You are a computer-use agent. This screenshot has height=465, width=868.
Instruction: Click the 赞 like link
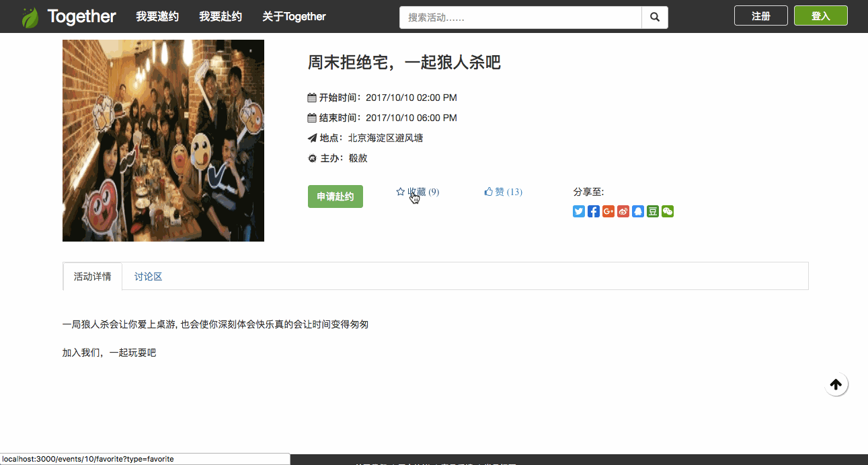click(503, 192)
